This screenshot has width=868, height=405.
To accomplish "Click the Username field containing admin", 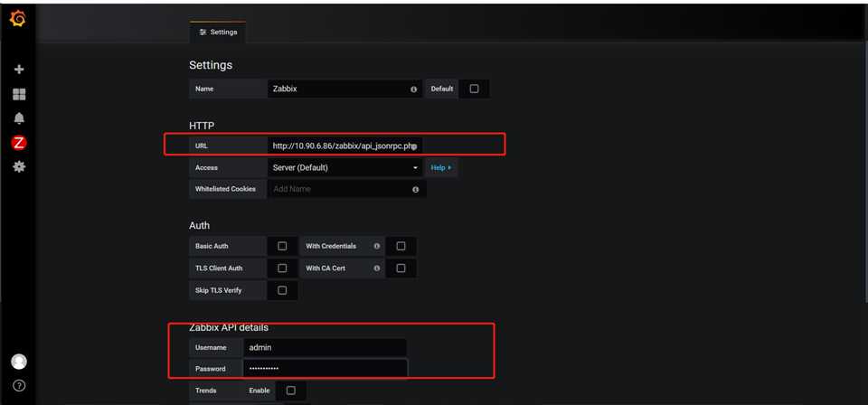I will click(x=325, y=347).
